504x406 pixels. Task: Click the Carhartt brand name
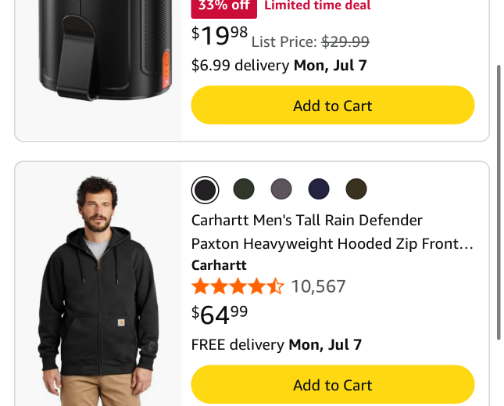tap(219, 265)
